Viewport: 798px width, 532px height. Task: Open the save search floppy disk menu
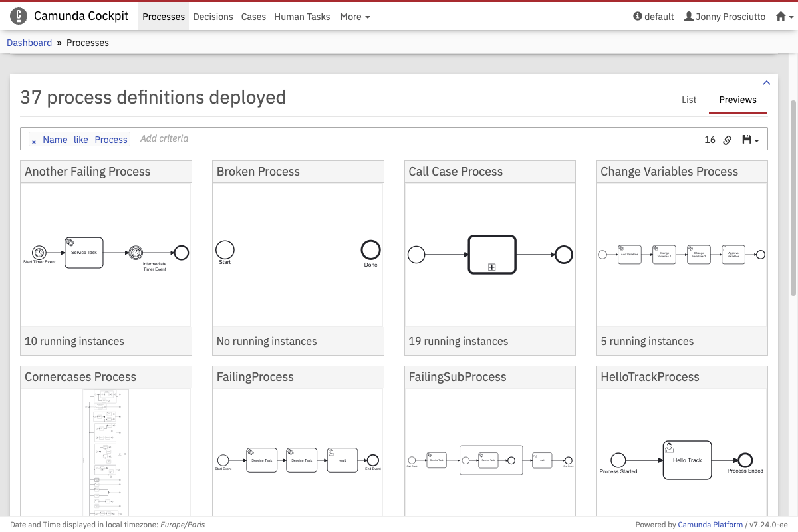tap(750, 140)
